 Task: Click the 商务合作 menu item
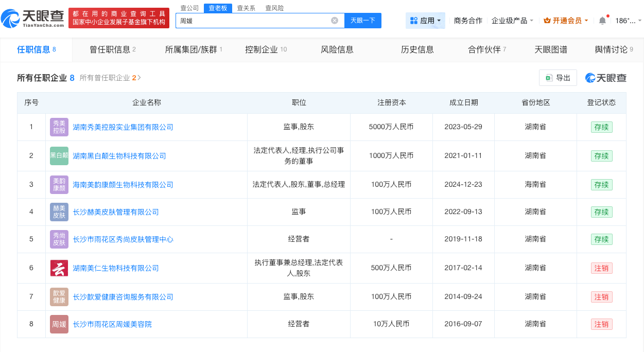pyautogui.click(x=467, y=21)
